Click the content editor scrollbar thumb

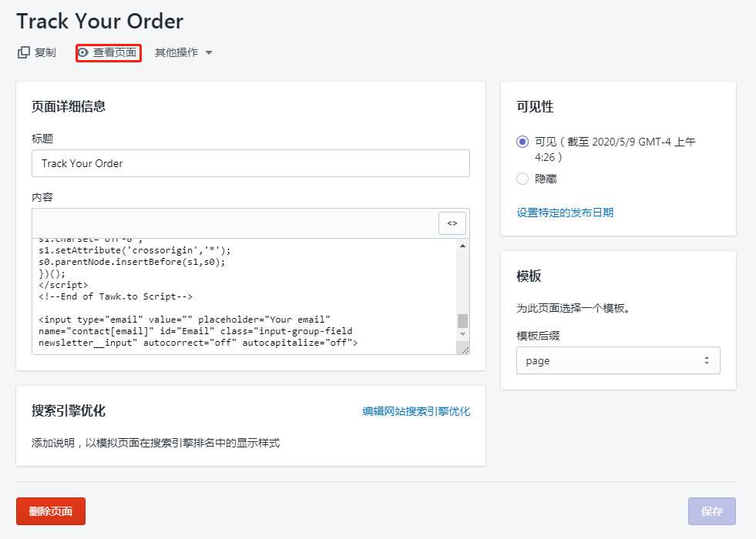[463, 321]
